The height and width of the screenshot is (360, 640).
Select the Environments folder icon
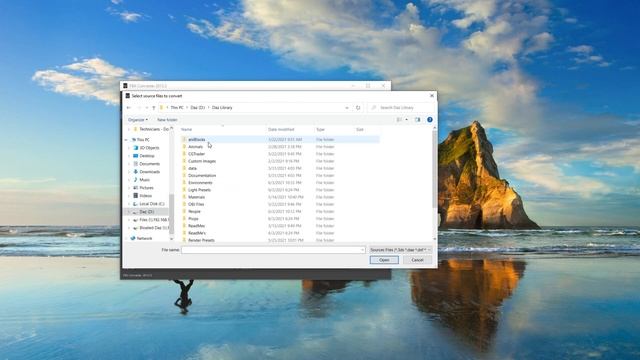(184, 182)
